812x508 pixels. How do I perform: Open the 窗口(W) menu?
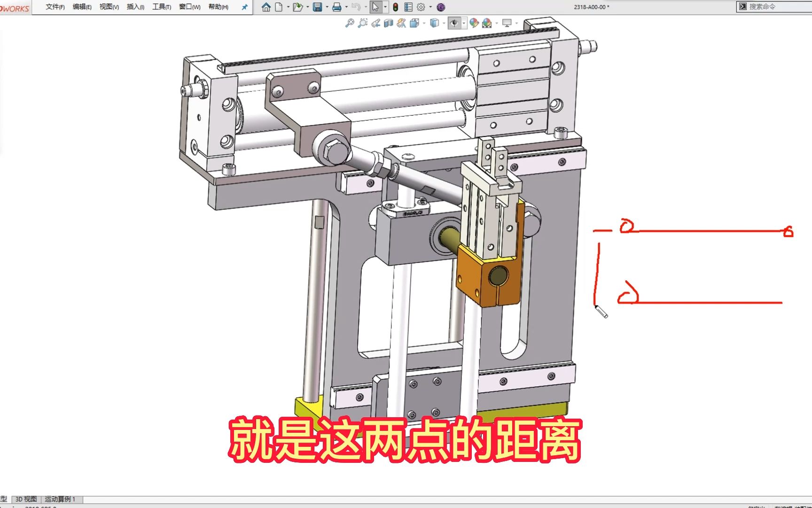pyautogui.click(x=189, y=7)
